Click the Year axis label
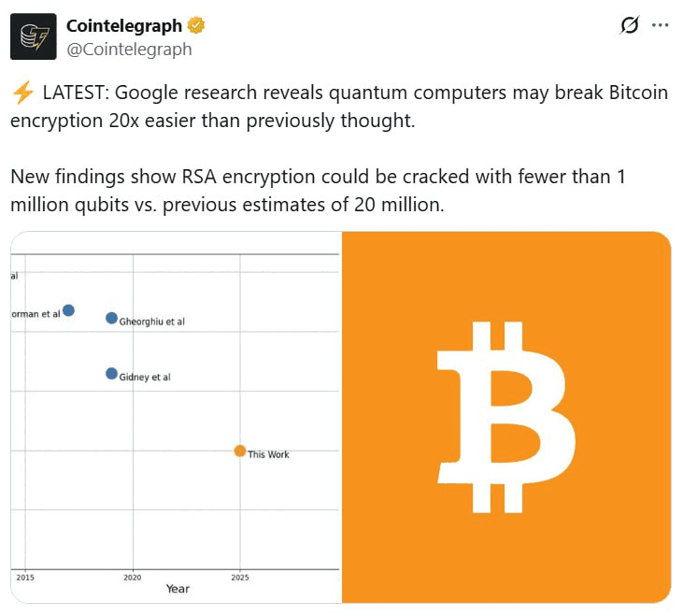The width and height of the screenshot is (683, 616). tap(178, 589)
